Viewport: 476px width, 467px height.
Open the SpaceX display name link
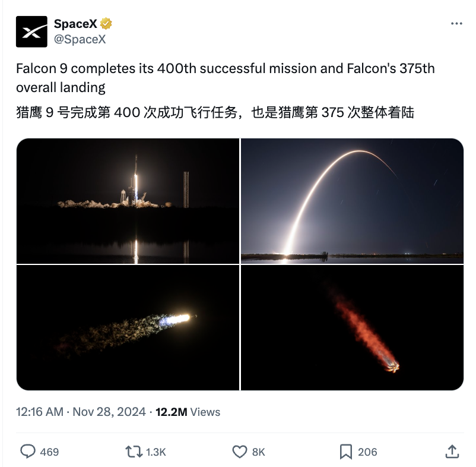click(x=75, y=24)
